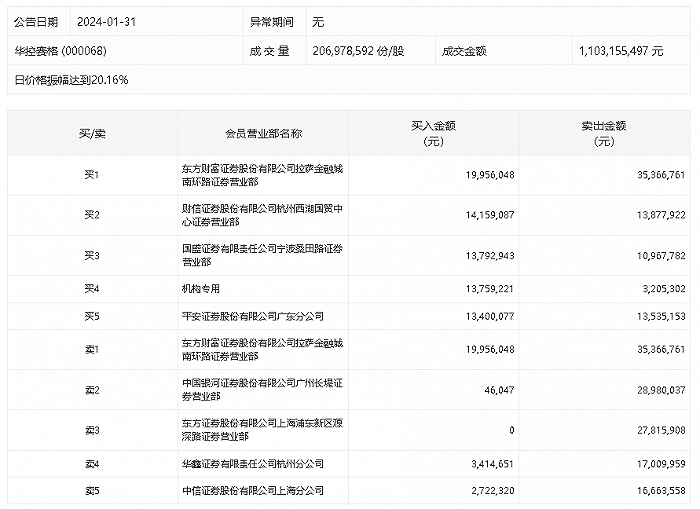
Task: Select sell amount 3,205,302
Action: tap(664, 289)
